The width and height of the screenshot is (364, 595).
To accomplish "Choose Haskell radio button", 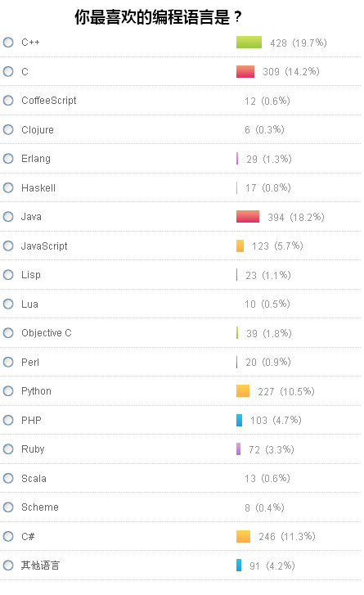I will (8, 187).
